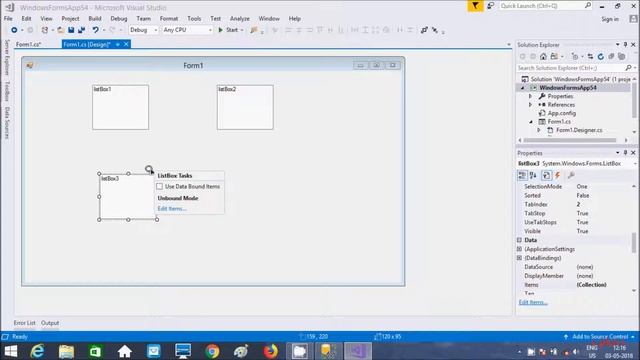
Task: Expand the (DataBindings) property
Action: tap(520, 258)
